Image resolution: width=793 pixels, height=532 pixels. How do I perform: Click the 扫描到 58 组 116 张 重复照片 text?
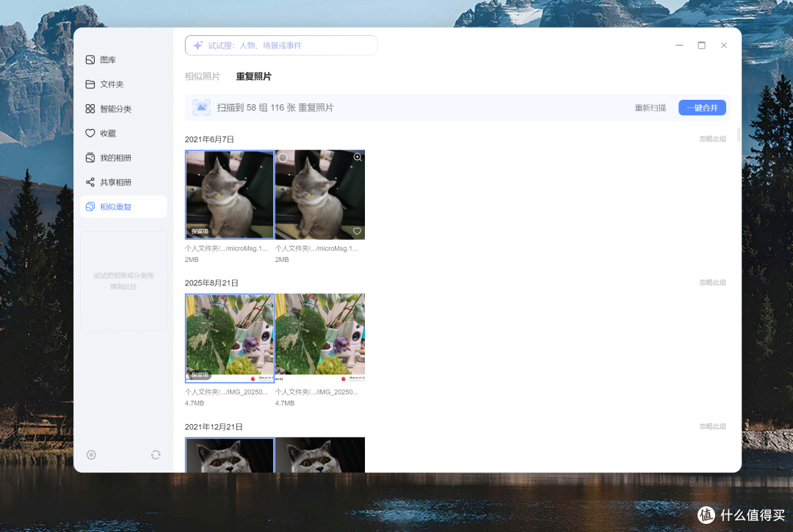point(275,108)
